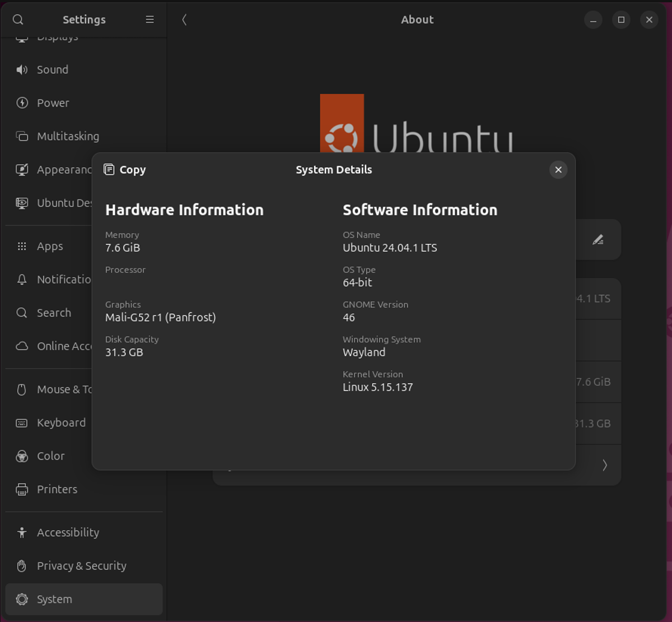Click the Mouse & Touchpad icon
This screenshot has height=622, width=672.
(x=22, y=389)
